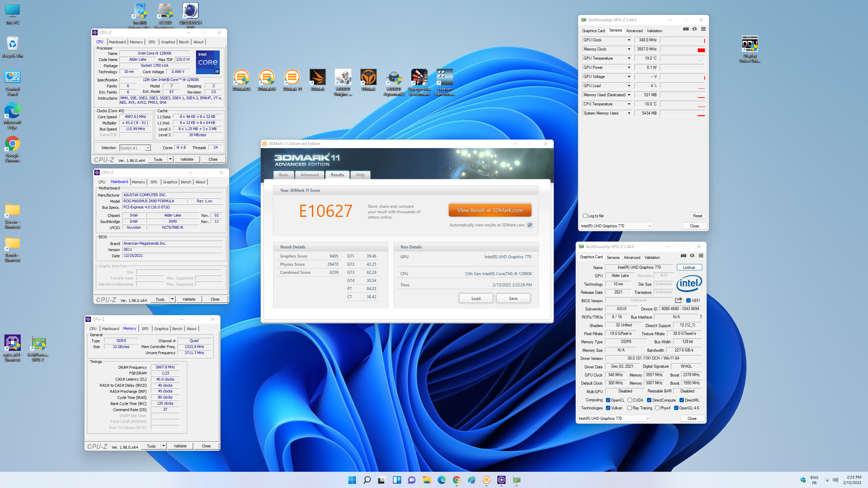Image resolution: width=868 pixels, height=488 pixels.
Task: Click View Result at 3DMark.com button
Action: [x=490, y=210]
